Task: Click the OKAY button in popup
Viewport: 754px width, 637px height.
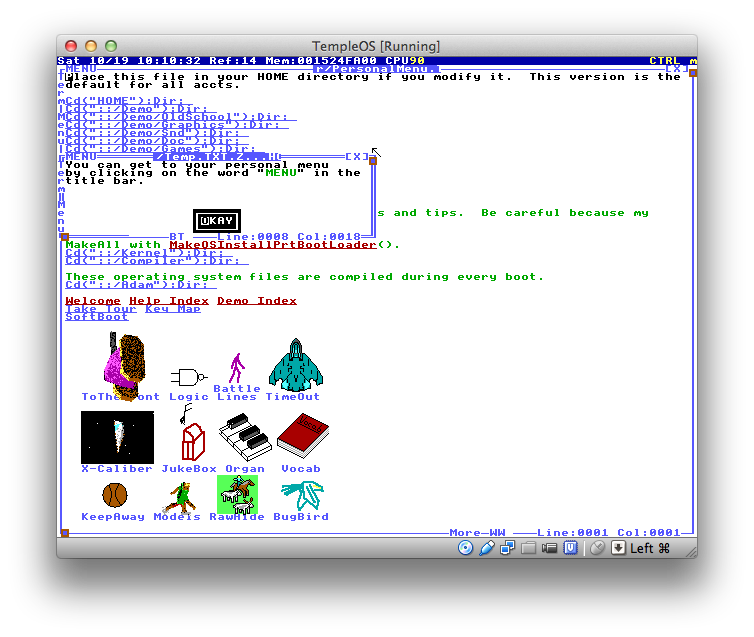Action: [217, 221]
